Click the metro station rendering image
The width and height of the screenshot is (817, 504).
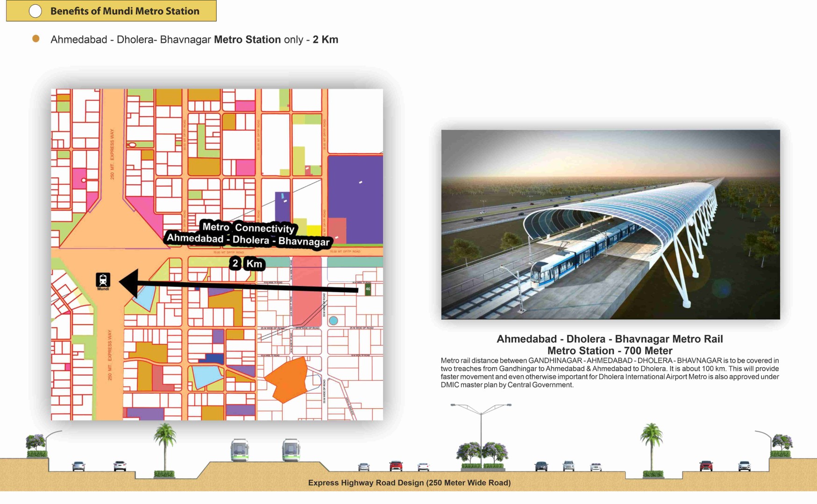point(611,224)
